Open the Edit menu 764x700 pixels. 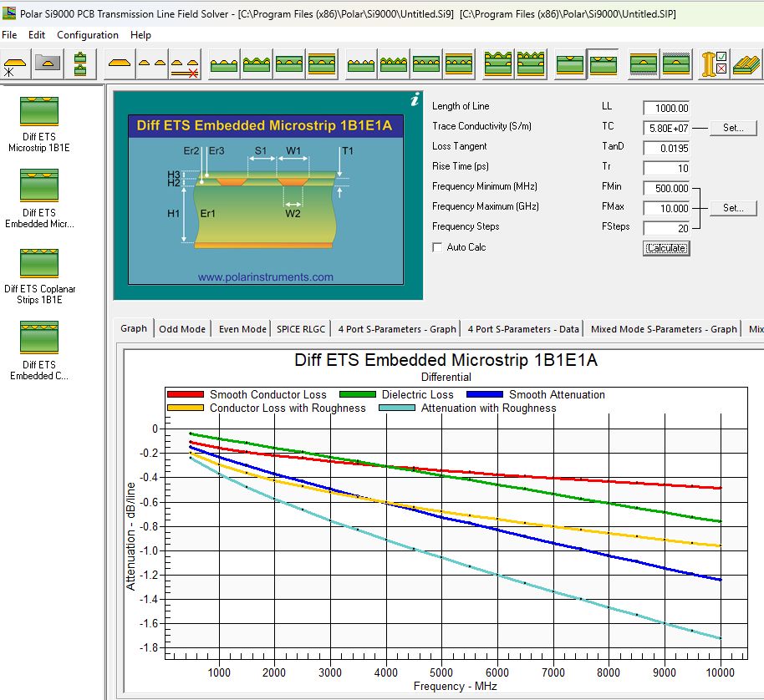point(37,35)
